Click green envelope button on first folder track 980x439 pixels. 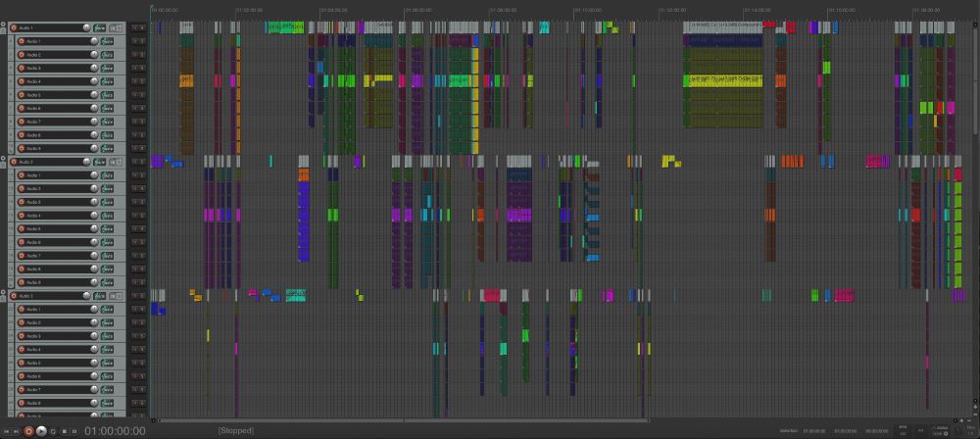(x=99, y=27)
